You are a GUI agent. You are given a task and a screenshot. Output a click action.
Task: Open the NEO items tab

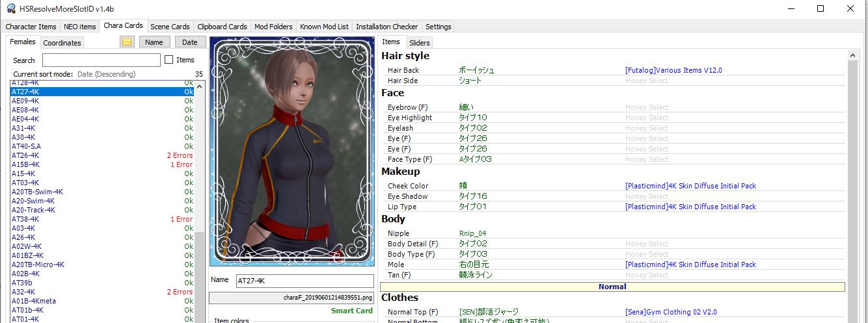point(80,27)
